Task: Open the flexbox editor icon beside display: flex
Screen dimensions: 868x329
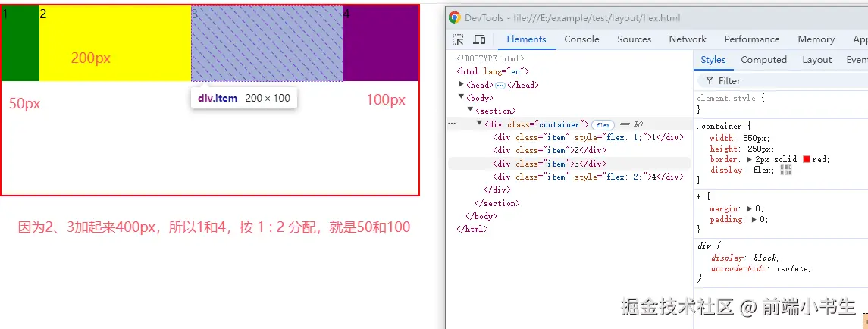Action: click(x=785, y=170)
